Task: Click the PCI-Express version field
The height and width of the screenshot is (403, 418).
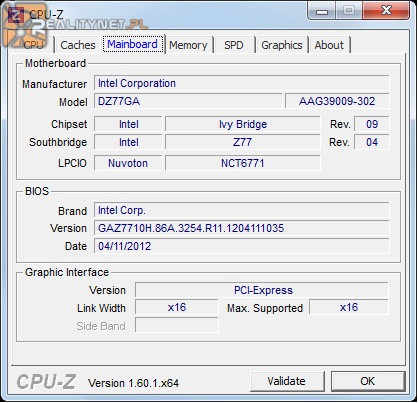Action: point(262,290)
